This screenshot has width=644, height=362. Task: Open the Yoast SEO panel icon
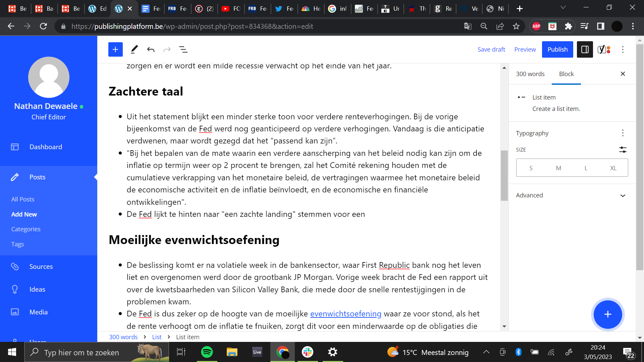[604, 50]
